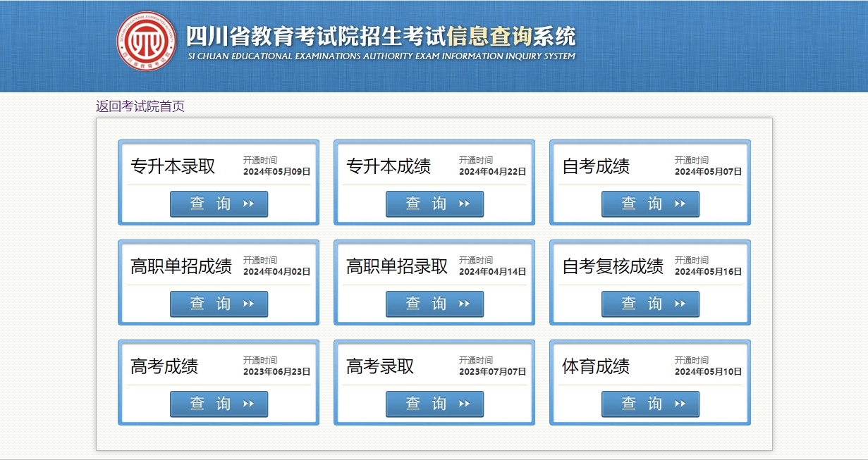Click the date 2024年04月22日
This screenshot has height=460, width=868.
click(493, 172)
